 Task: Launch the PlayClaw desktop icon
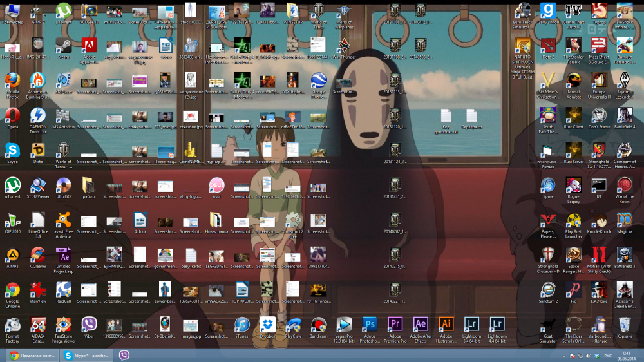[292, 328]
